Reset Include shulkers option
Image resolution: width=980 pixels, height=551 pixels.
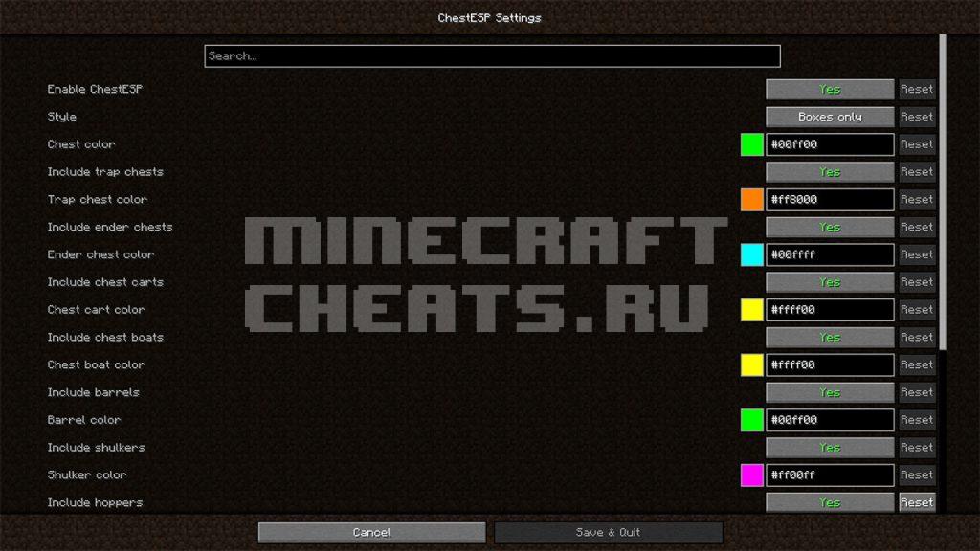[x=917, y=448]
